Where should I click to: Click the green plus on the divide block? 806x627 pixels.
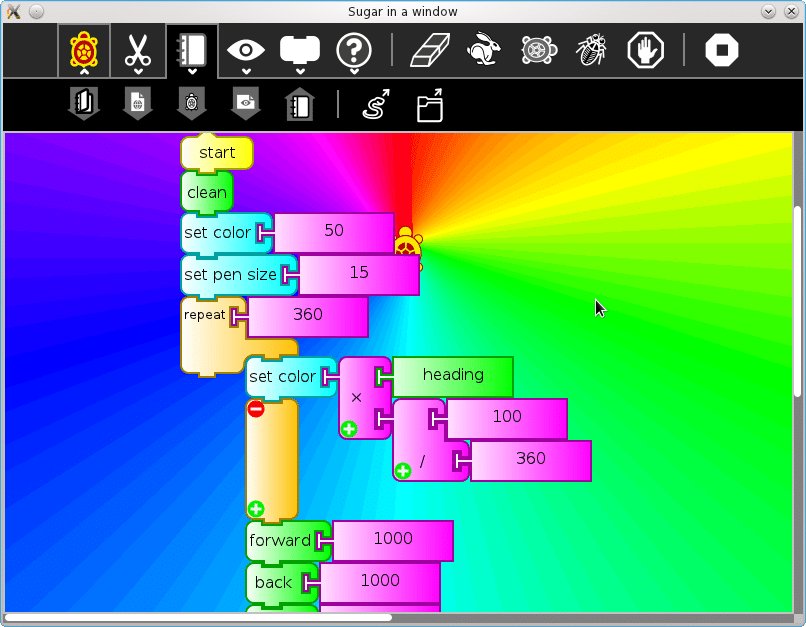403,471
